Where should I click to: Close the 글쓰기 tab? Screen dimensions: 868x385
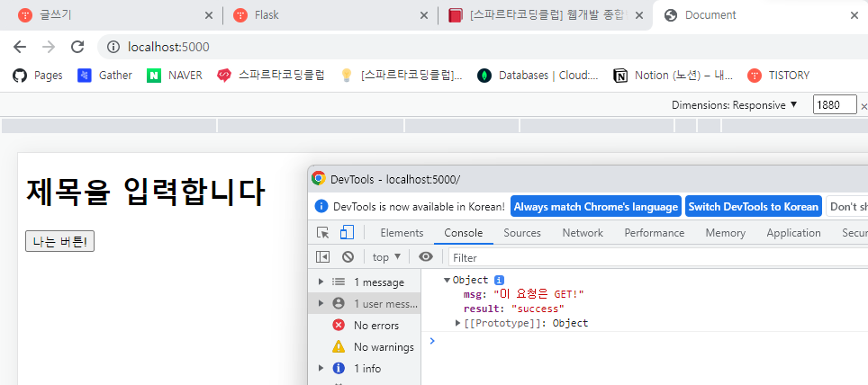pyautogui.click(x=209, y=15)
